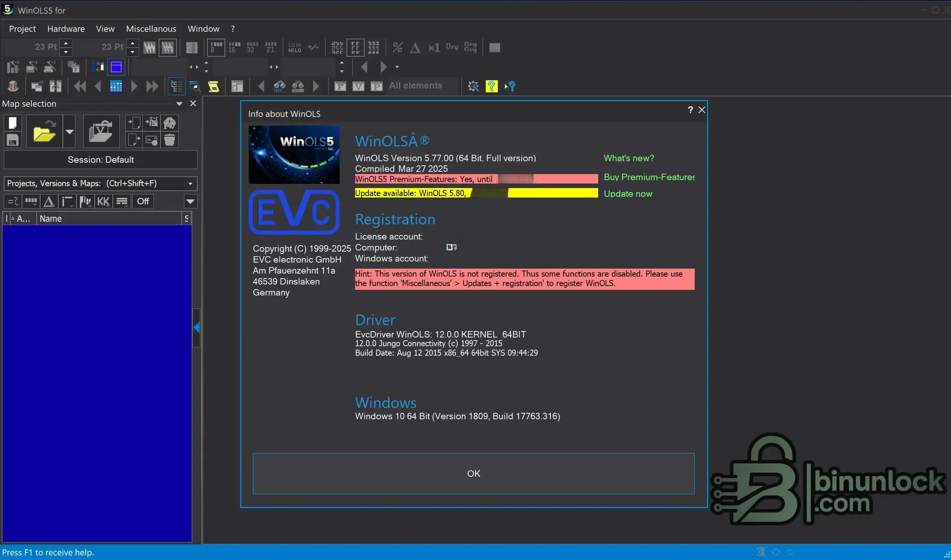Click the delete project trash can icon
Image resolution: width=951 pixels, height=560 pixels.
pyautogui.click(x=170, y=140)
